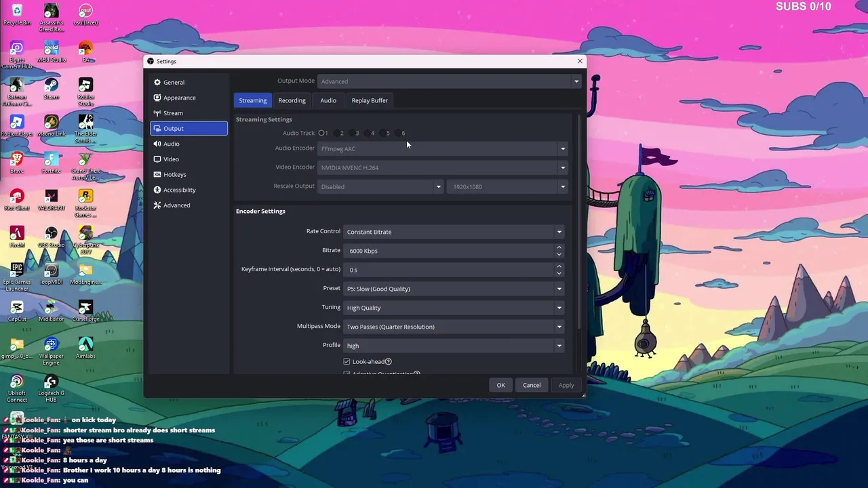
Task: Open the Assassin's Creed desktop shortcut
Action: click(x=51, y=18)
